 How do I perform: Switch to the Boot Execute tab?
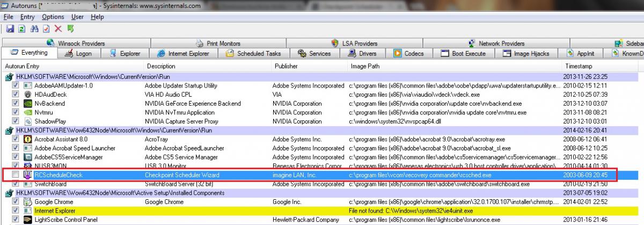click(464, 54)
